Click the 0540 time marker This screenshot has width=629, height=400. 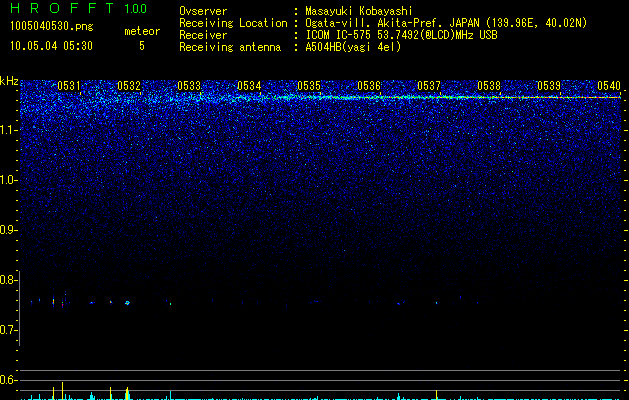tap(609, 85)
